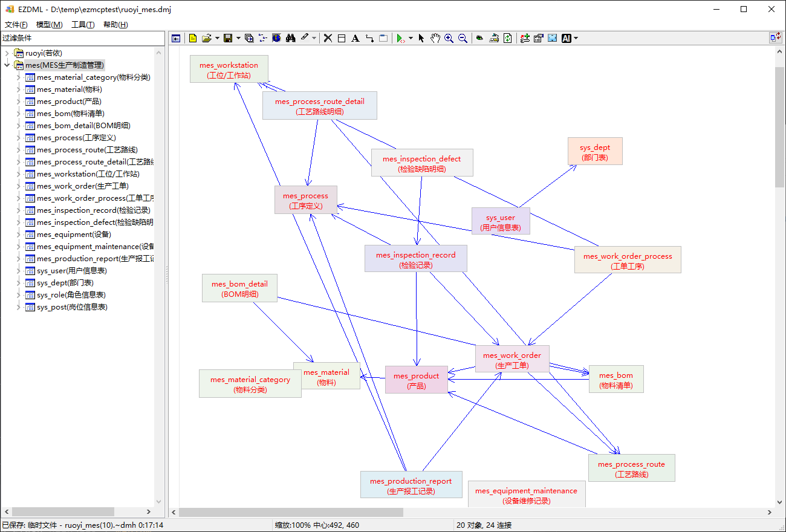Find objects with binoculars icon

[291, 38]
